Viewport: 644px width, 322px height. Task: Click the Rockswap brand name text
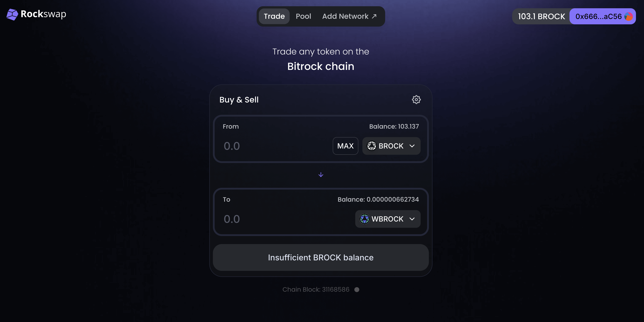tap(44, 14)
